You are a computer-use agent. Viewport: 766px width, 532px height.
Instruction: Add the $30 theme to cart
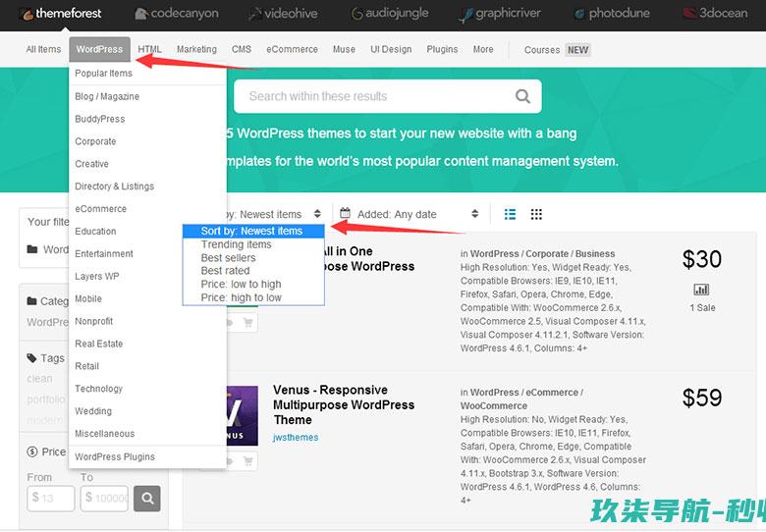pyautogui.click(x=248, y=323)
